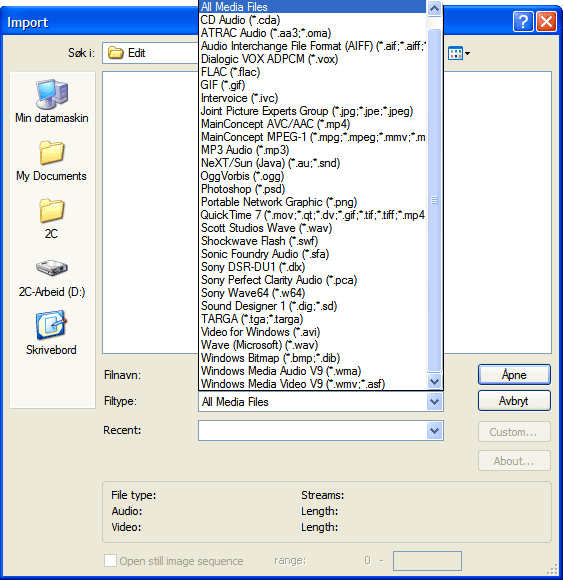This screenshot has width=563, height=580.
Task: Open Min datamaskin location
Action: 52,101
